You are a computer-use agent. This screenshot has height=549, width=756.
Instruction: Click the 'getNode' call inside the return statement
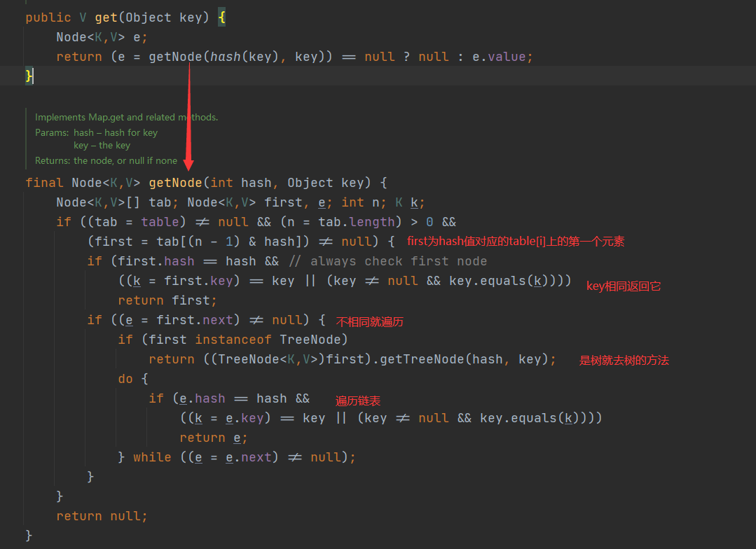tap(175, 57)
